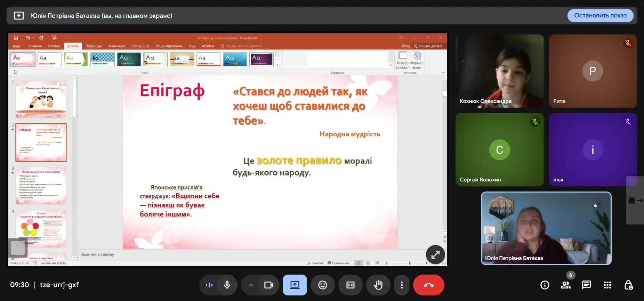Click the Остановить показ button
The width and height of the screenshot is (644, 301).
click(x=600, y=16)
